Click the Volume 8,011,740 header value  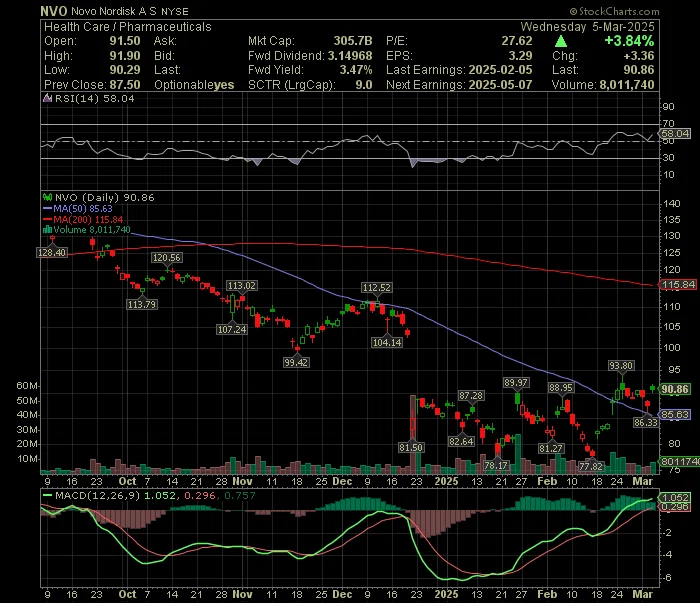[627, 85]
